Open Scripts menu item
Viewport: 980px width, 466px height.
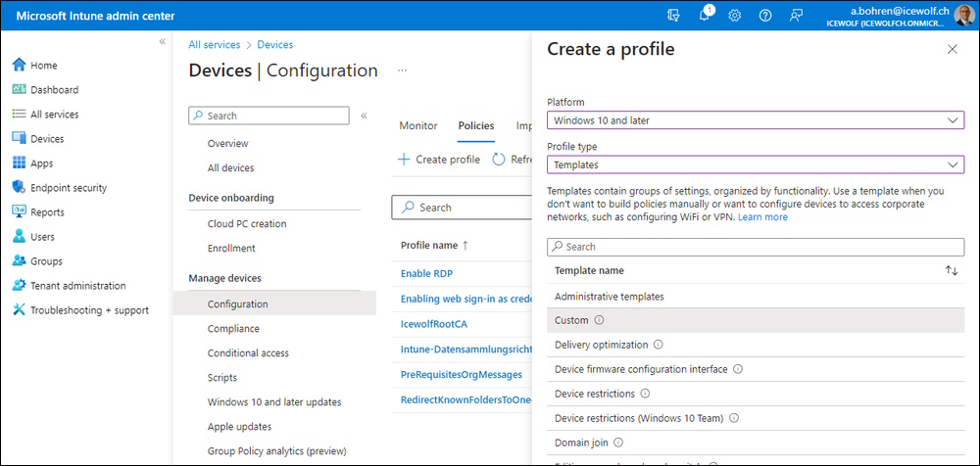click(x=221, y=378)
